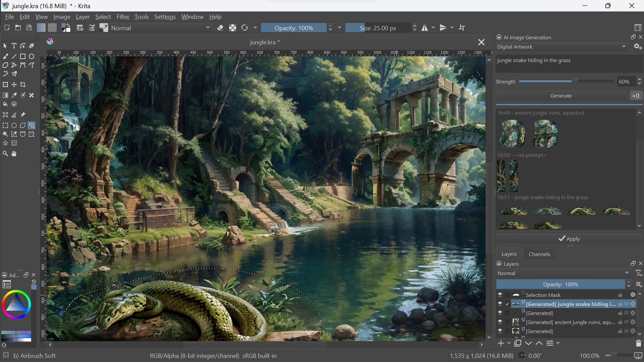The height and width of the screenshot is (362, 644).
Task: Adjust the Strength slider
Action: [x=575, y=81]
